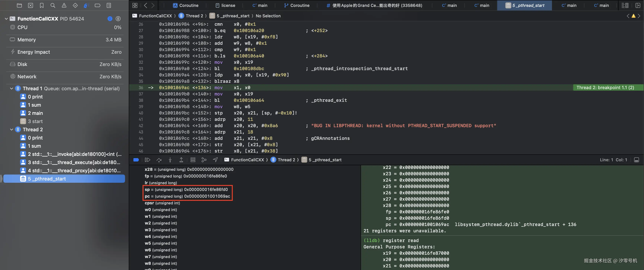Open the project navigator folder icon
The image size is (644, 270).
click(x=19, y=5)
